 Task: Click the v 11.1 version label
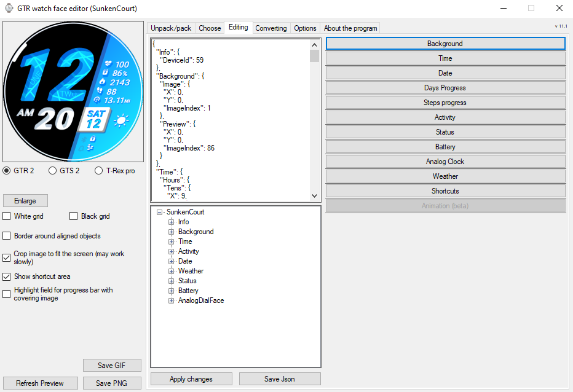561,26
